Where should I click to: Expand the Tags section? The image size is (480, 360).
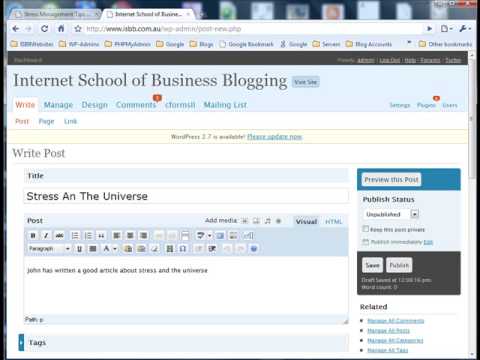[21, 342]
